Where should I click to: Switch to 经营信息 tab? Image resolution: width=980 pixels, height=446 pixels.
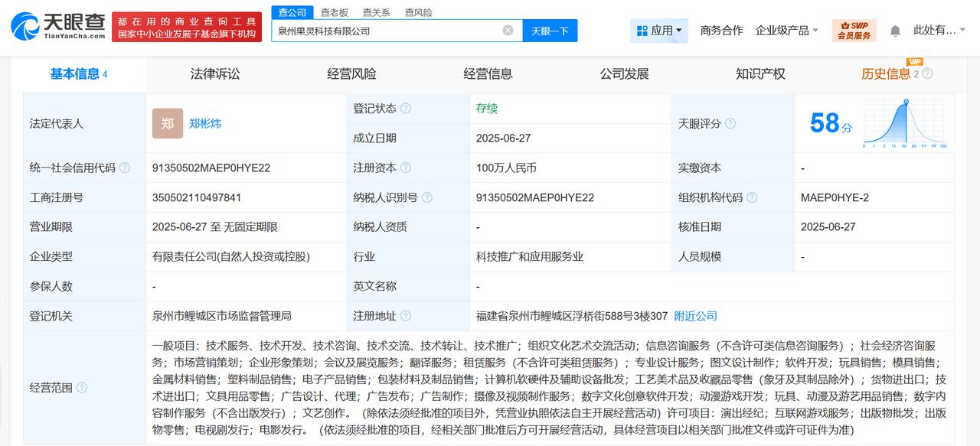pos(488,74)
